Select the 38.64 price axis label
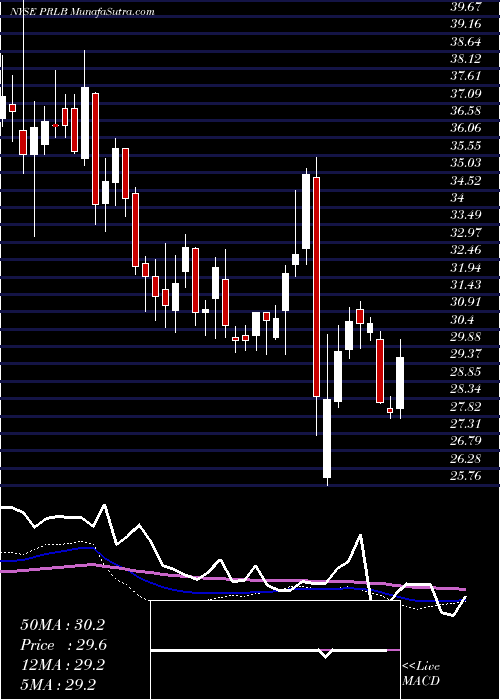Viewport: 500px width, 700px height. coord(466,42)
